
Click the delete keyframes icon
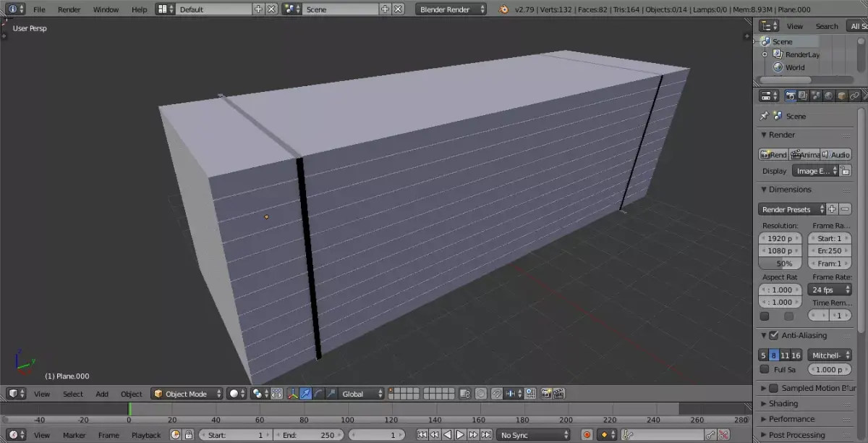[723, 435]
